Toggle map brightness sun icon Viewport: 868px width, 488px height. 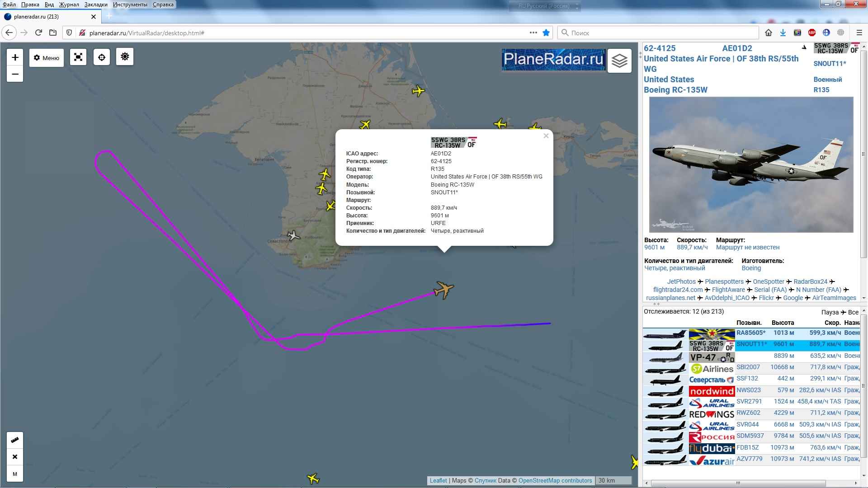point(125,56)
